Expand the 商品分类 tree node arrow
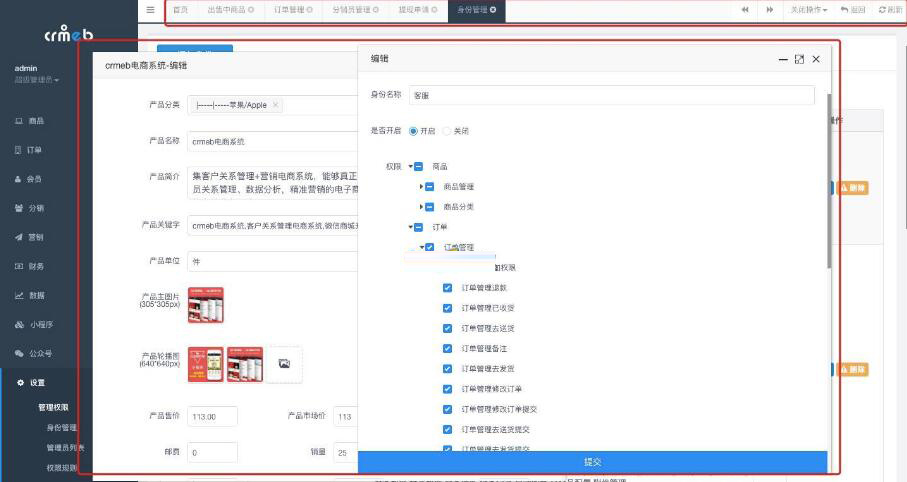The image size is (907, 482). coord(422,207)
